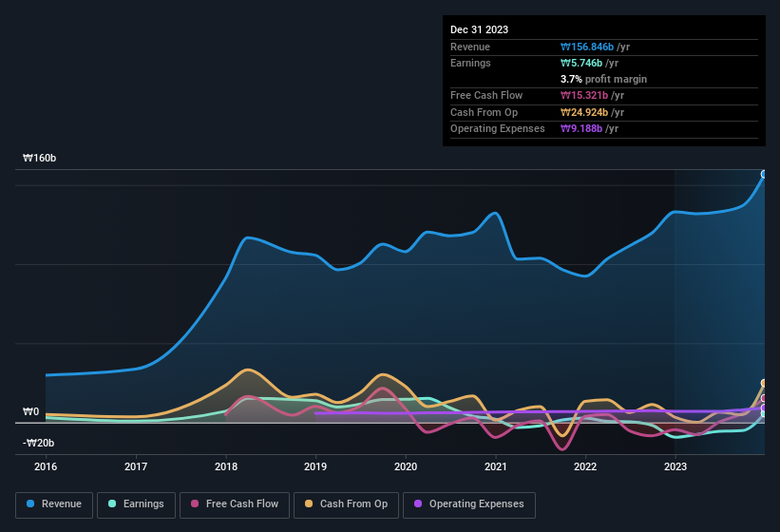Click the Earnings row label in tooltip

click(470, 63)
